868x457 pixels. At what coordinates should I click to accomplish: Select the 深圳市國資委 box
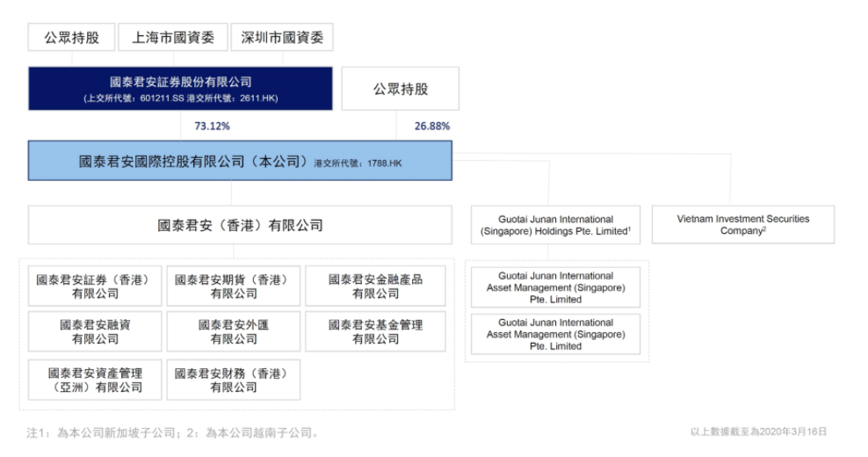[282, 37]
